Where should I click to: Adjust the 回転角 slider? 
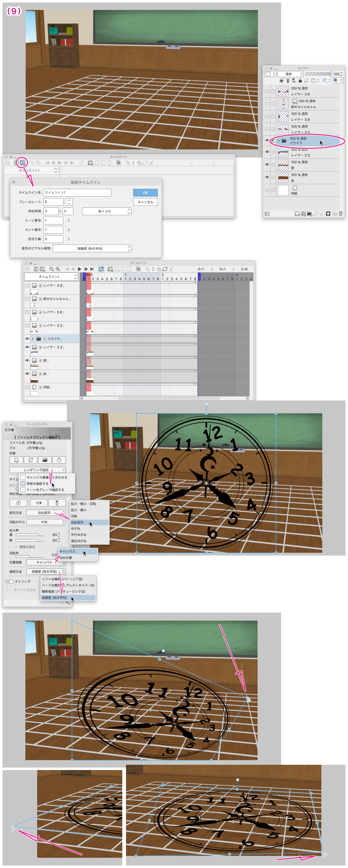29,556
